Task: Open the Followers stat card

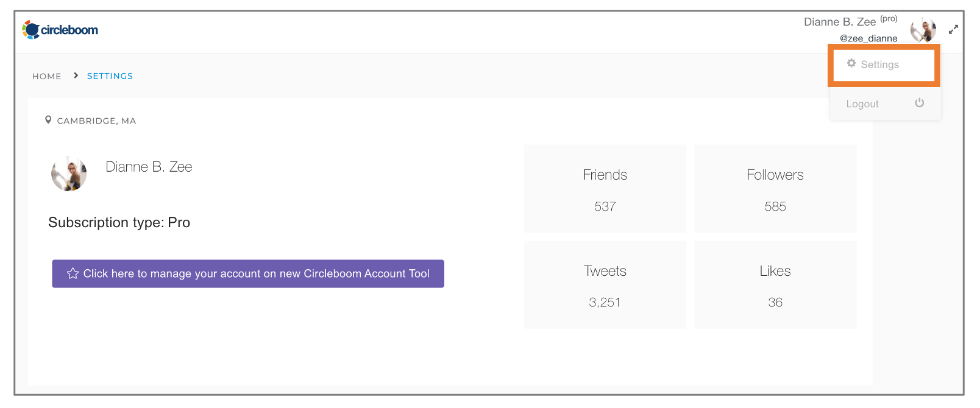Action: click(775, 189)
